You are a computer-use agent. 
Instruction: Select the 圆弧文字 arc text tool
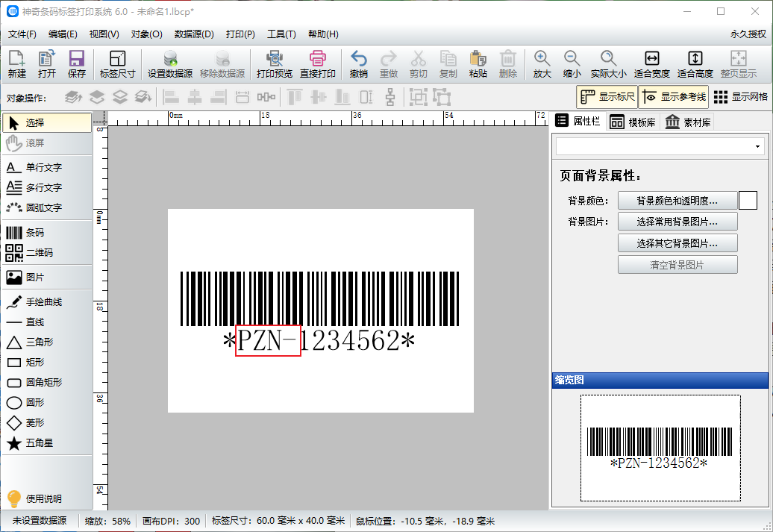(47, 208)
